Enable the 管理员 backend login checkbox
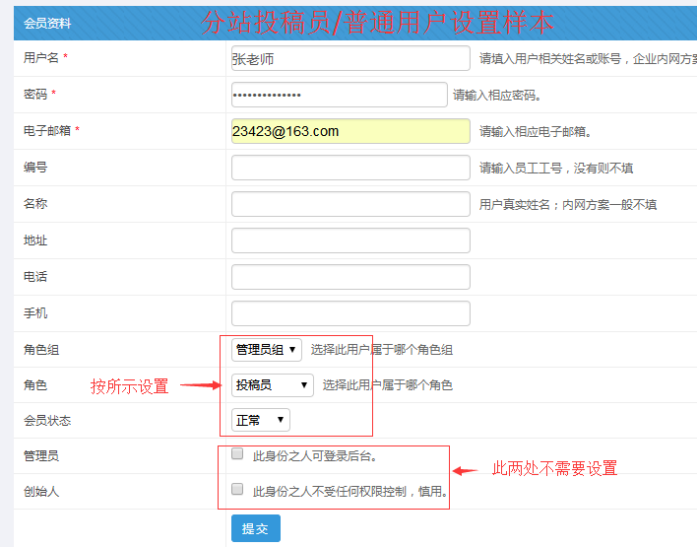This screenshot has height=547, width=698. pos(237,454)
